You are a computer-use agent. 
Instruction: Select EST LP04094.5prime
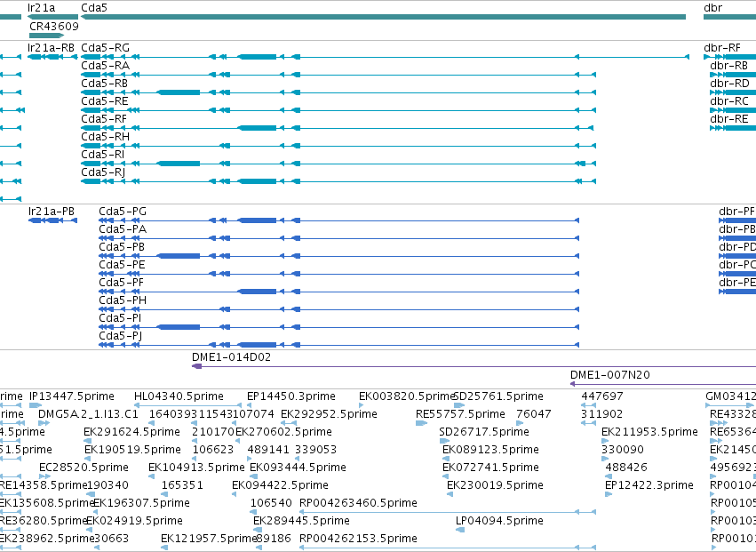[x=499, y=521]
